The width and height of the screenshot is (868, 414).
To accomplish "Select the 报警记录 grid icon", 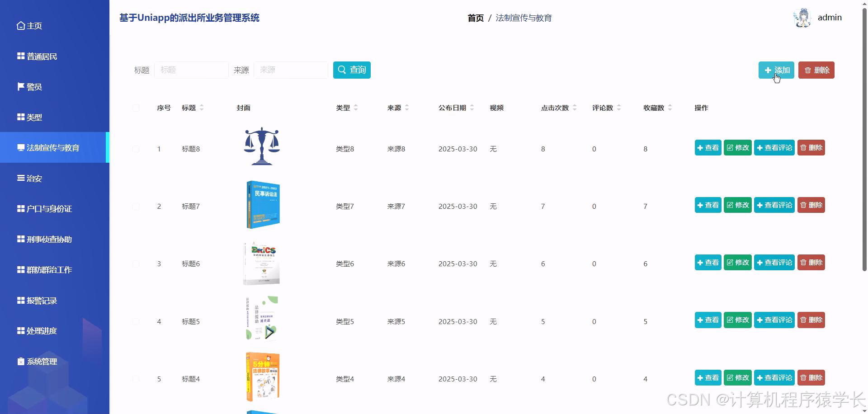I will [20, 300].
